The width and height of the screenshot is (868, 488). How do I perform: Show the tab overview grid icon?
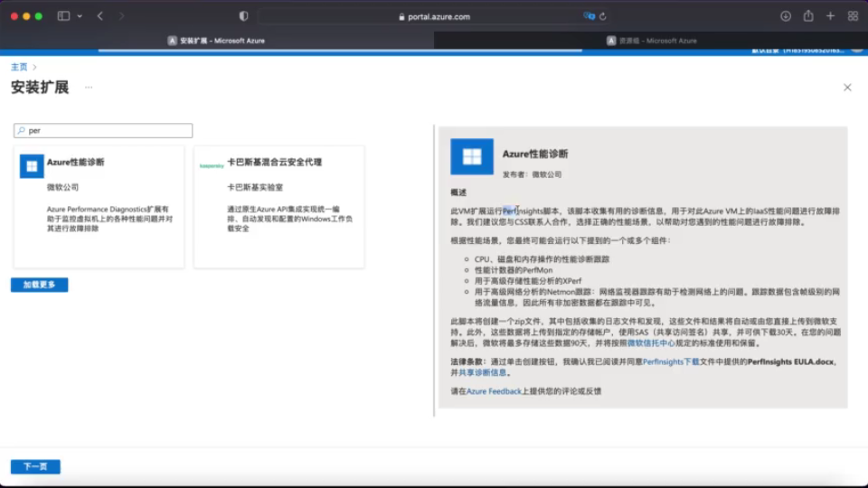click(x=853, y=16)
